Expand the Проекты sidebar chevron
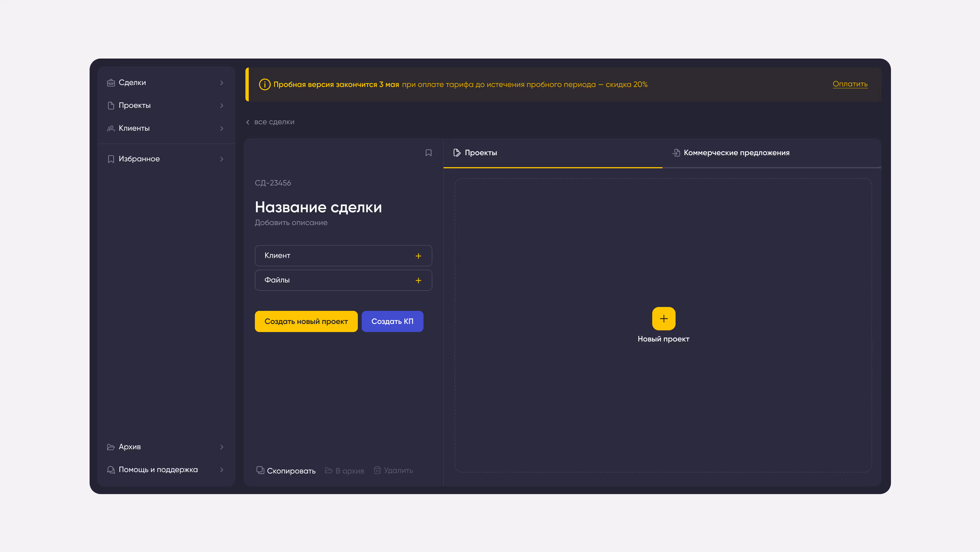Screen dimensions: 980x552 [222, 105]
